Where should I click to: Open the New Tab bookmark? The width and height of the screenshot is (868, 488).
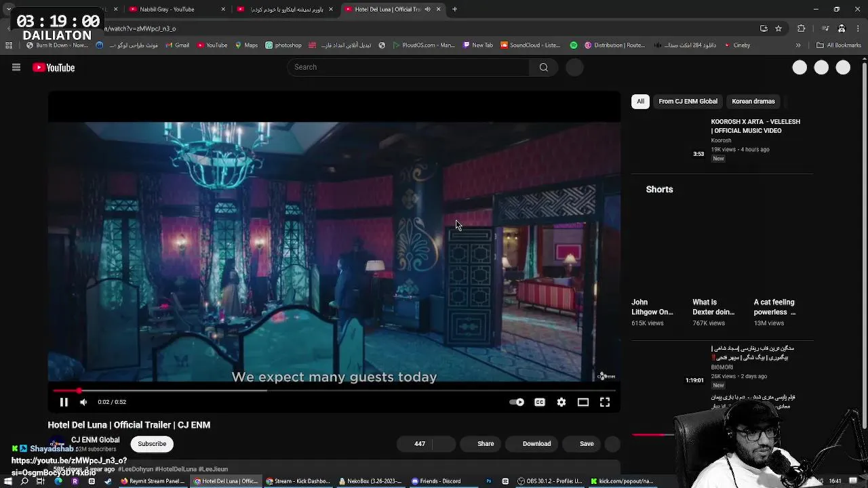[x=478, y=45]
